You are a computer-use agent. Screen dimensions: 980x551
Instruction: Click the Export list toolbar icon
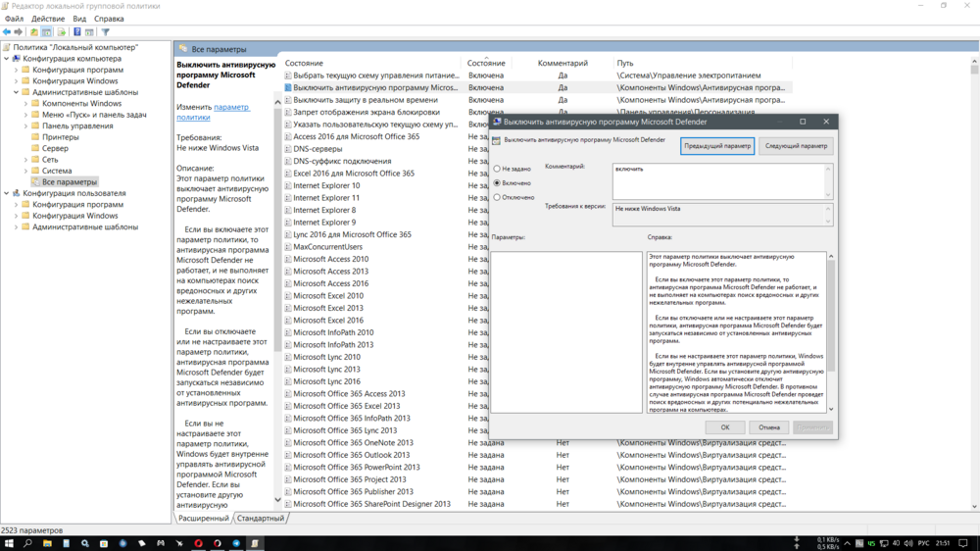coord(61,32)
